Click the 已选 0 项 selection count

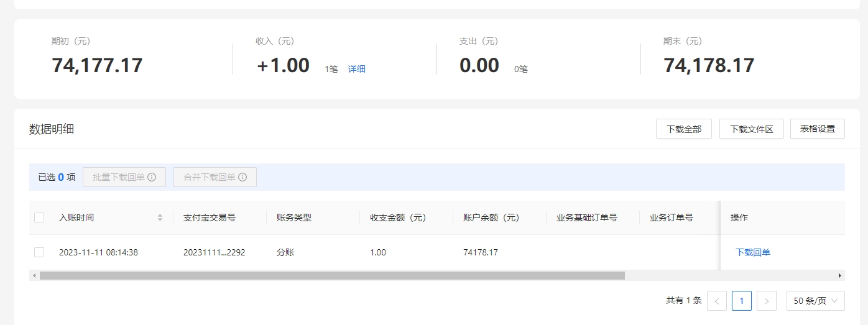click(x=57, y=177)
